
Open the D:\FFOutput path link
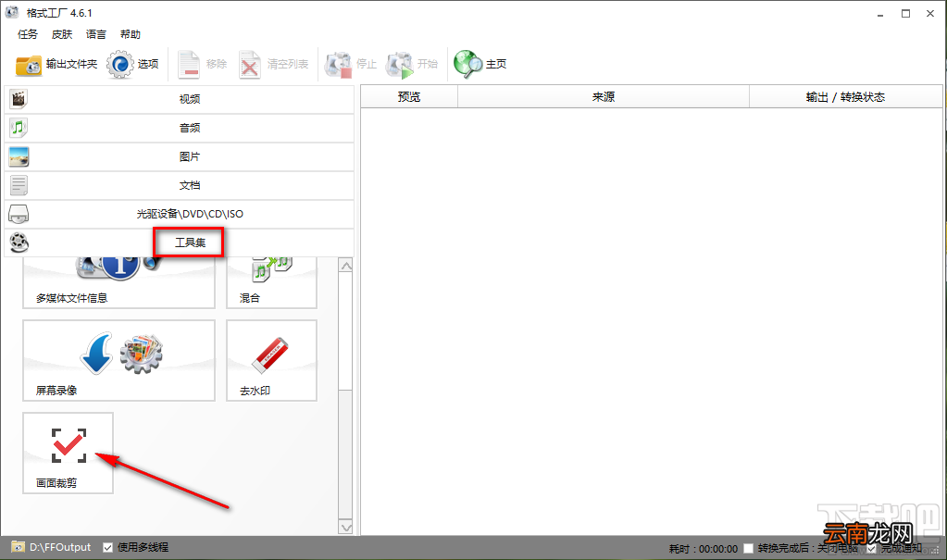[x=60, y=547]
